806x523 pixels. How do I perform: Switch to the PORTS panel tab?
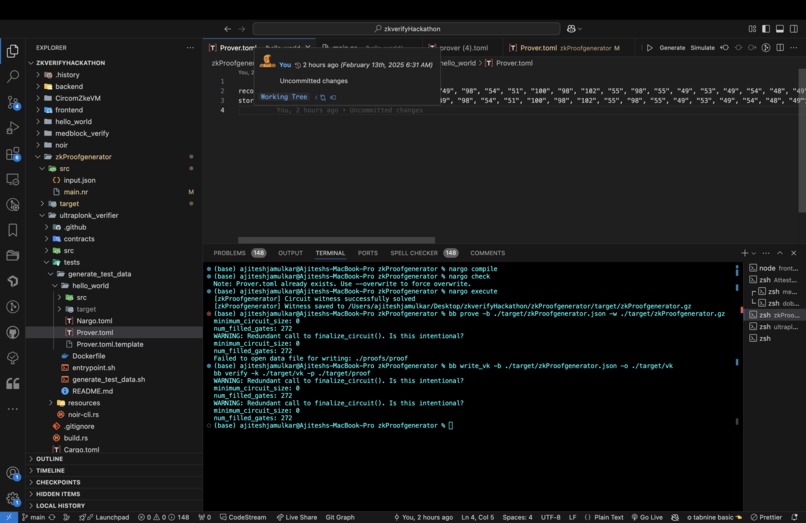click(x=368, y=253)
